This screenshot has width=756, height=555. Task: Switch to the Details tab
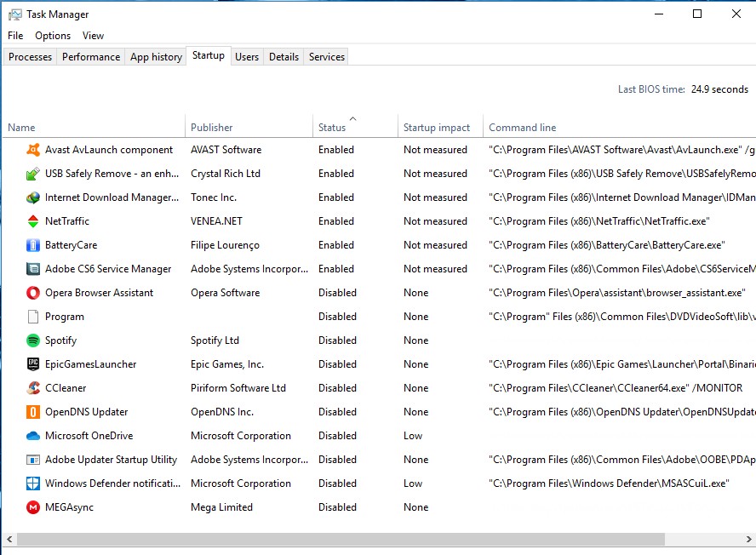click(x=284, y=57)
